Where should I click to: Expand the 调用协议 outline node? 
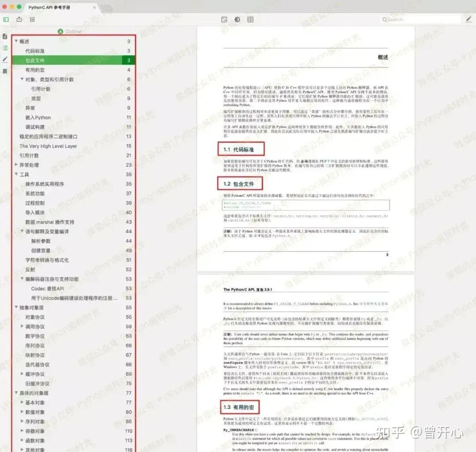[22, 326]
